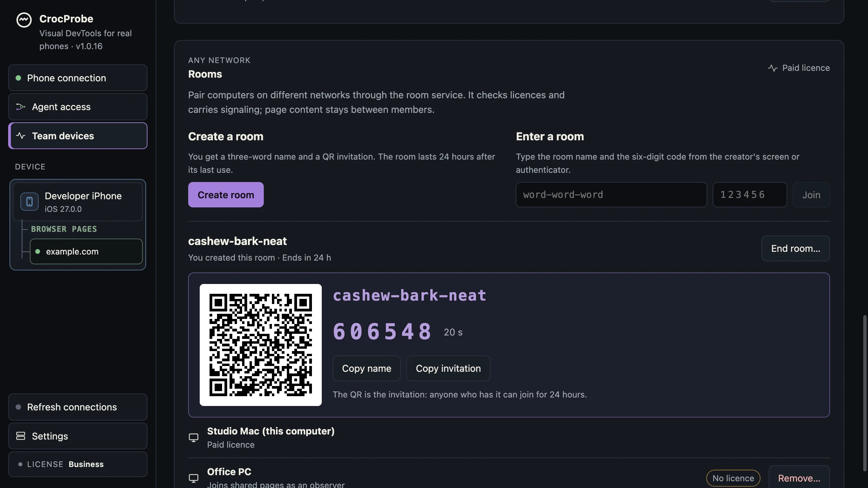Focus the word-word-word room name field
The height and width of the screenshot is (488, 868).
coord(611,195)
